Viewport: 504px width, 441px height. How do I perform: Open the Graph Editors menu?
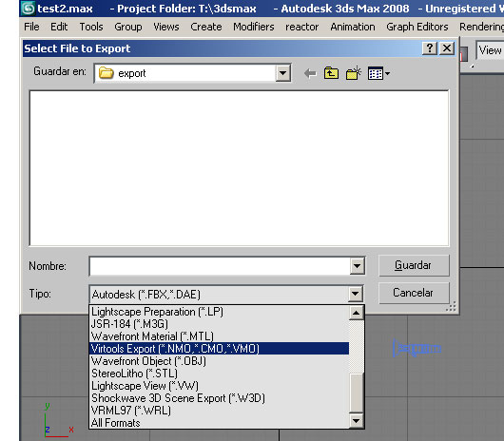tap(417, 27)
